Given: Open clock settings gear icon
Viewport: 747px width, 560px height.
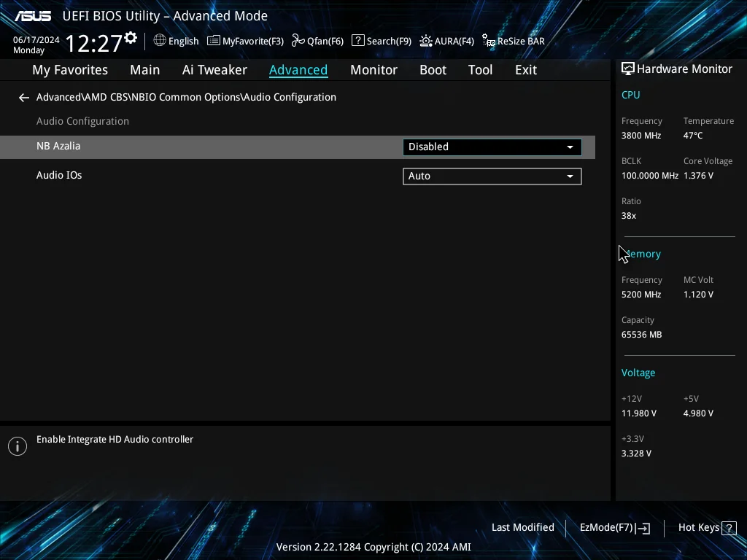Looking at the screenshot, I should coord(131,38).
